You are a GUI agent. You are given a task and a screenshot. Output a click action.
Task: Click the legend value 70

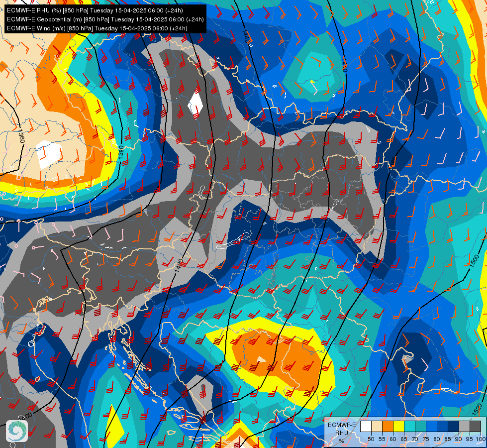pos(415,439)
